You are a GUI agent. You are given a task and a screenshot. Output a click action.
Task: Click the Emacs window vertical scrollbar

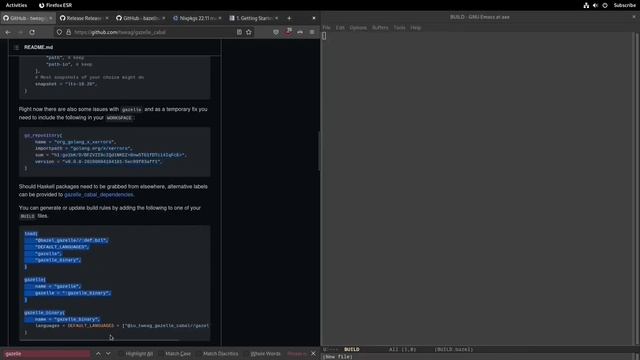pos(636,188)
